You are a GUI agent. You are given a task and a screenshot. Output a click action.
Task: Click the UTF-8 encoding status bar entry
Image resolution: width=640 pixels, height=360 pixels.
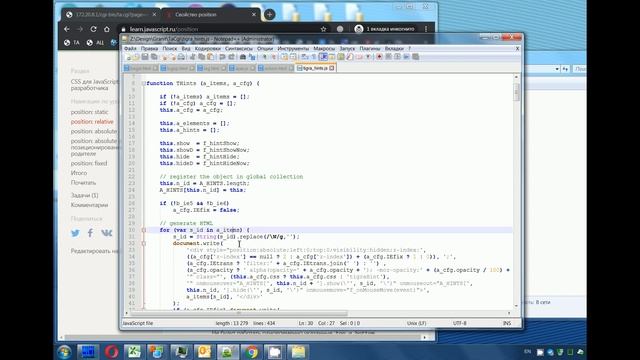[x=460, y=323]
